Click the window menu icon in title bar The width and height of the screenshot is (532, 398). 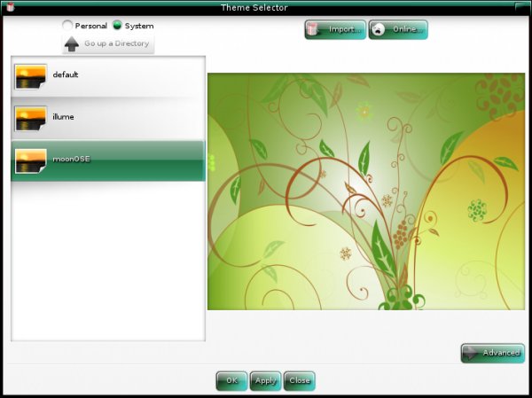point(11,7)
